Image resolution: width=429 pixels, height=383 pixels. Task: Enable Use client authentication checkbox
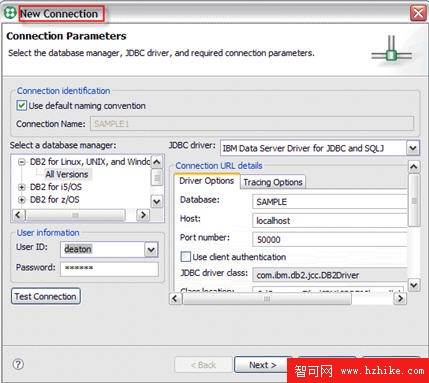point(185,257)
